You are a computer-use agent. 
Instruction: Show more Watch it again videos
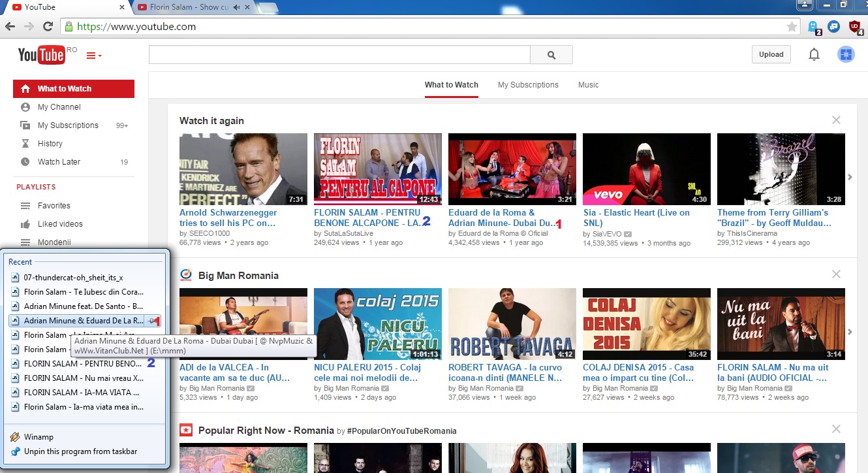coord(850,177)
